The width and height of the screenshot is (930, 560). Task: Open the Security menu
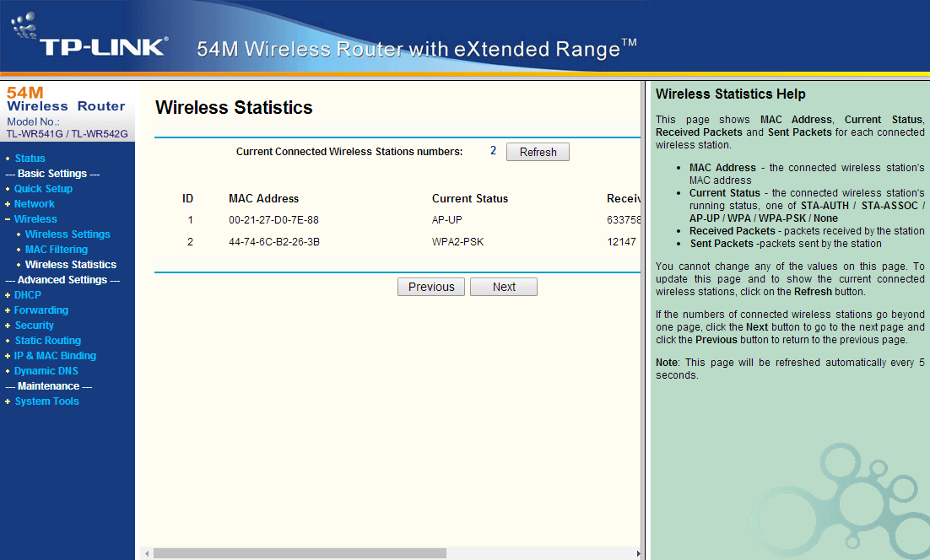coord(35,326)
